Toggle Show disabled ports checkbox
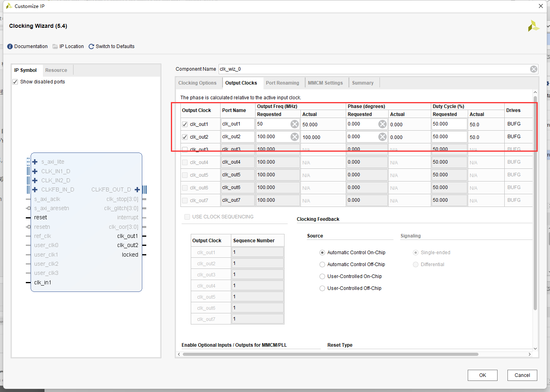 tap(15, 82)
